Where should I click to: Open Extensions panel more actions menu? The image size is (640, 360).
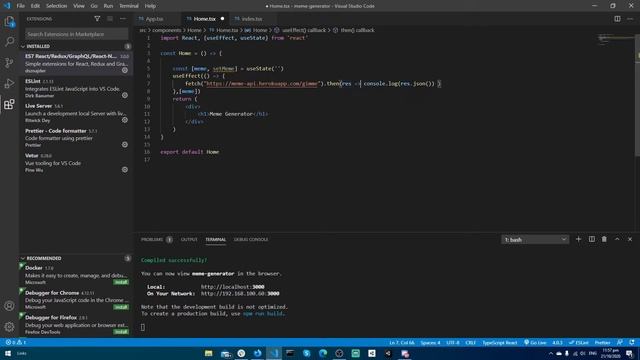[123, 19]
